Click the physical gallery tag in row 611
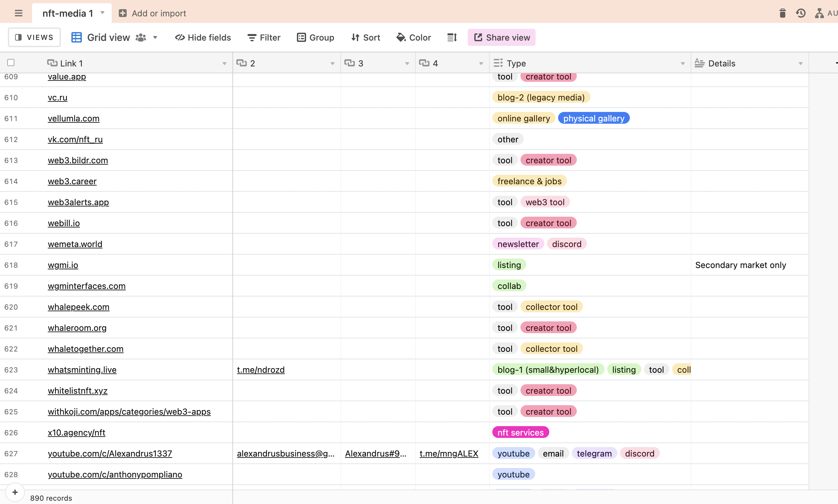 593,118
